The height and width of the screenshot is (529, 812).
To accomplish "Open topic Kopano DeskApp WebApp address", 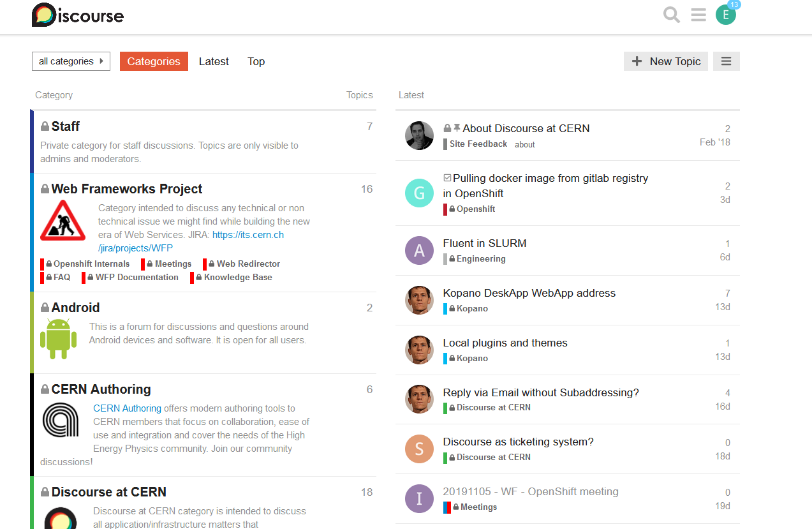I will tap(529, 293).
